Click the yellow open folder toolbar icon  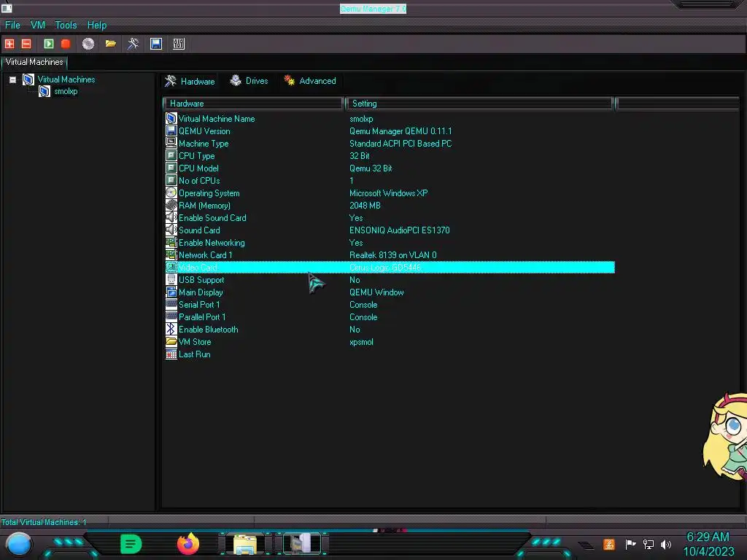111,44
